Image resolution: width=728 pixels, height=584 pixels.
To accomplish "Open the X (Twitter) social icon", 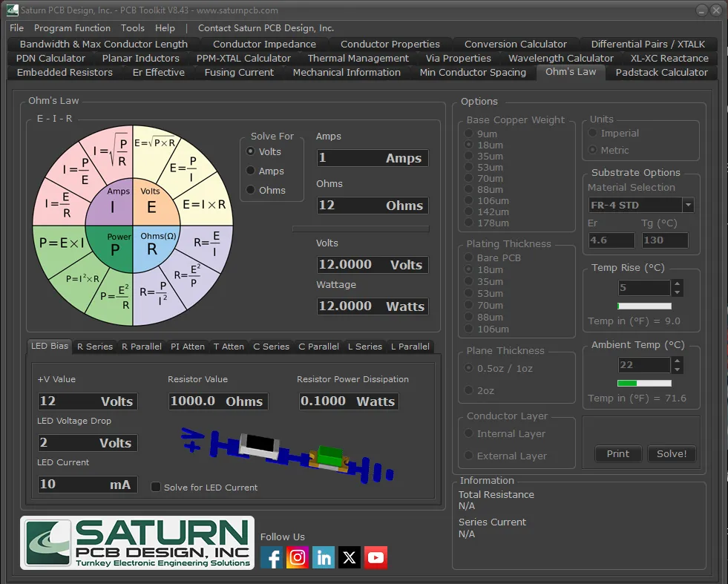I will coord(350,557).
